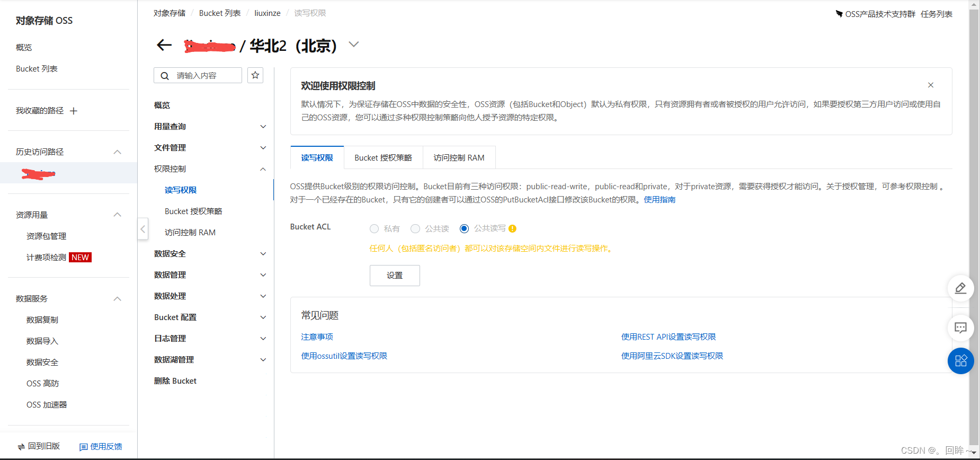The width and height of the screenshot is (980, 460).
Task: Add the bucket to favorites with the star icon
Action: pos(255,75)
